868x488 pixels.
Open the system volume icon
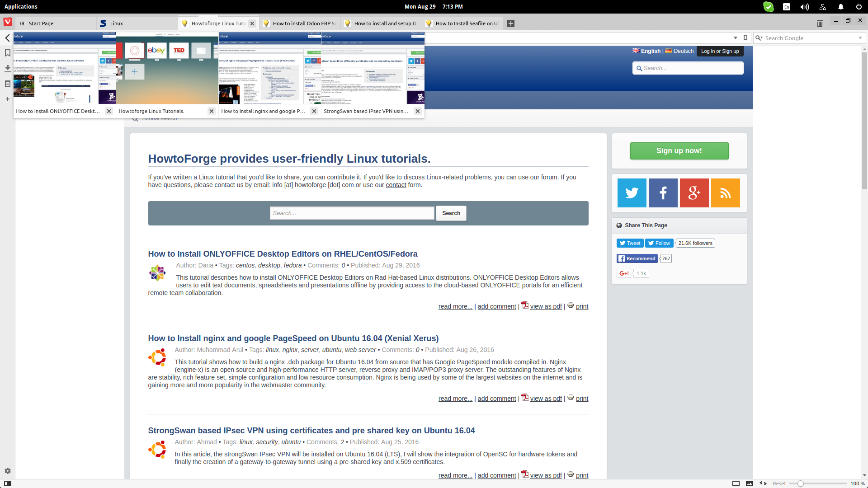805,7
